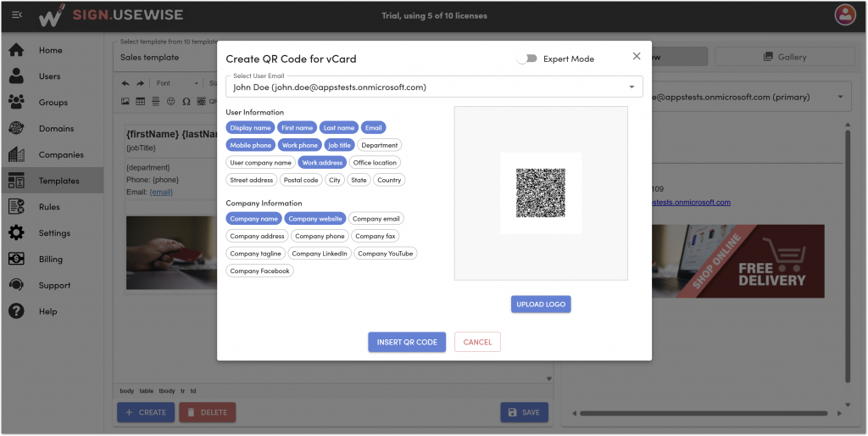This screenshot has width=868, height=436.
Task: Click the Rules checklist icon
Action: [x=17, y=207]
